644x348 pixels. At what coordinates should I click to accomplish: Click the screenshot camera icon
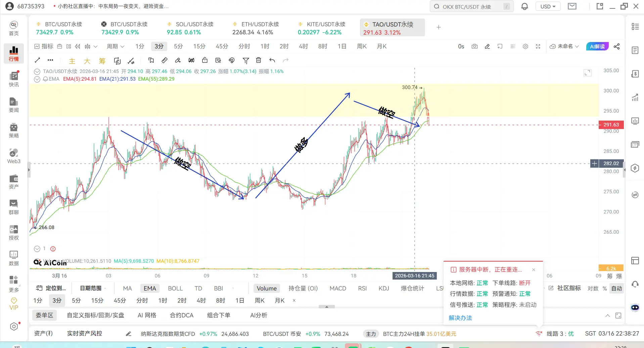474,46
